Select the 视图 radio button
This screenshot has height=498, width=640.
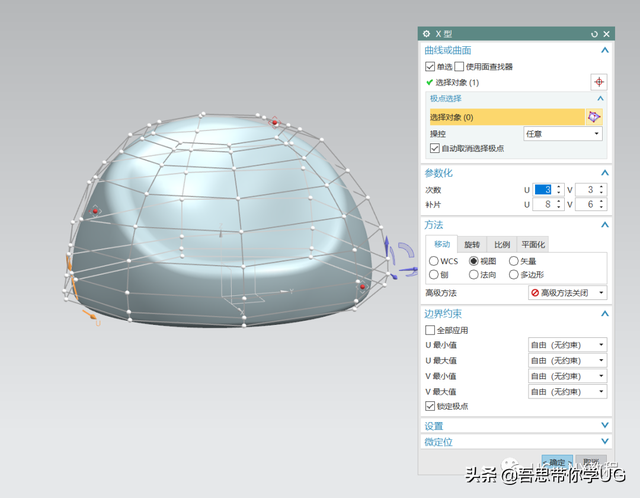point(473,261)
